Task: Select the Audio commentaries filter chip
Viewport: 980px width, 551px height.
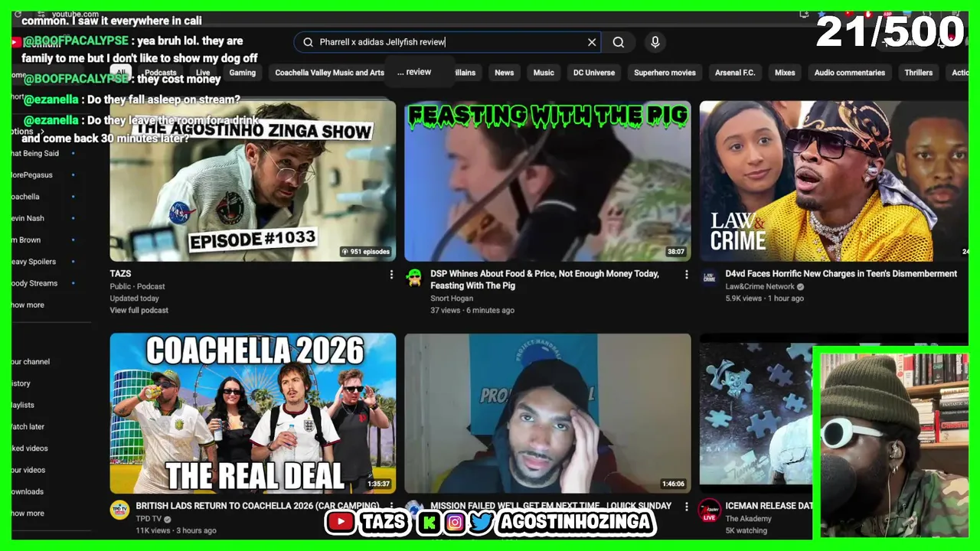Action: [849, 73]
